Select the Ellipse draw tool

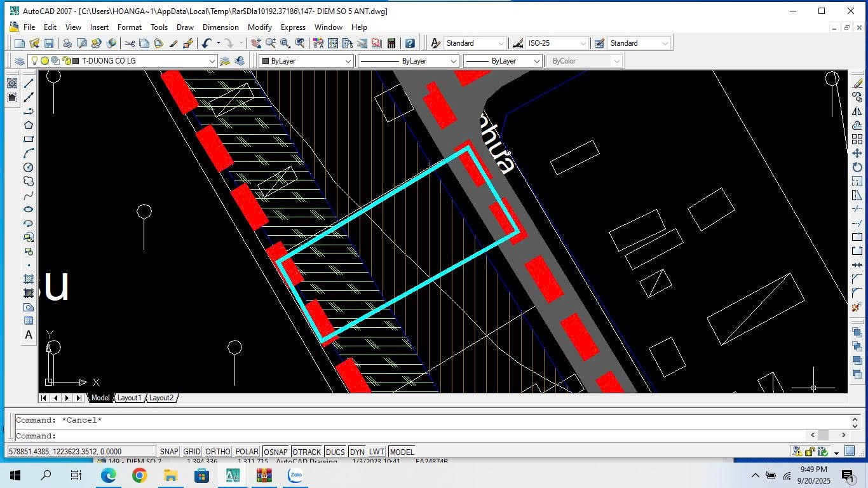pyautogui.click(x=29, y=209)
